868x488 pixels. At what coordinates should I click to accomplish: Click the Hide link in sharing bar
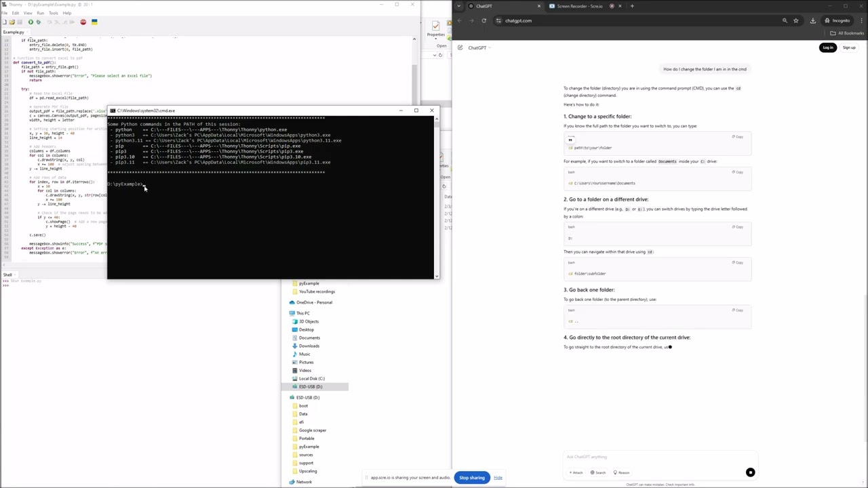point(498,478)
